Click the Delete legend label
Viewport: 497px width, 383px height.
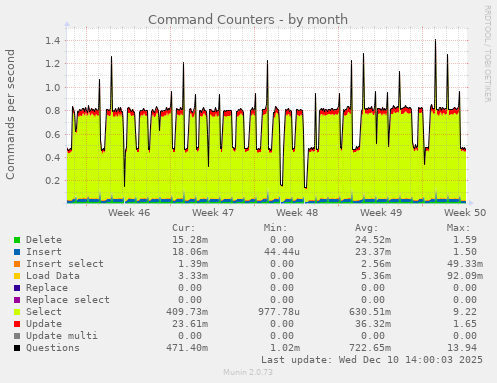point(44,240)
